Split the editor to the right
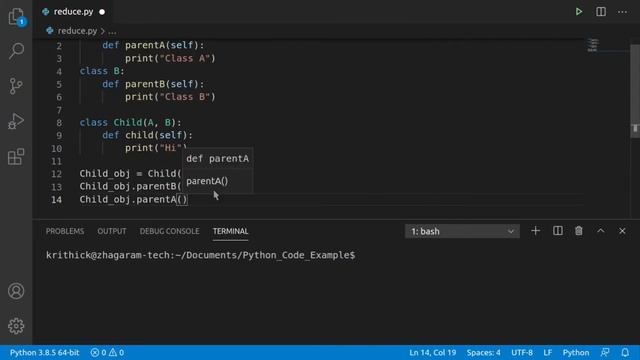The width and height of the screenshot is (640, 360). click(x=601, y=11)
